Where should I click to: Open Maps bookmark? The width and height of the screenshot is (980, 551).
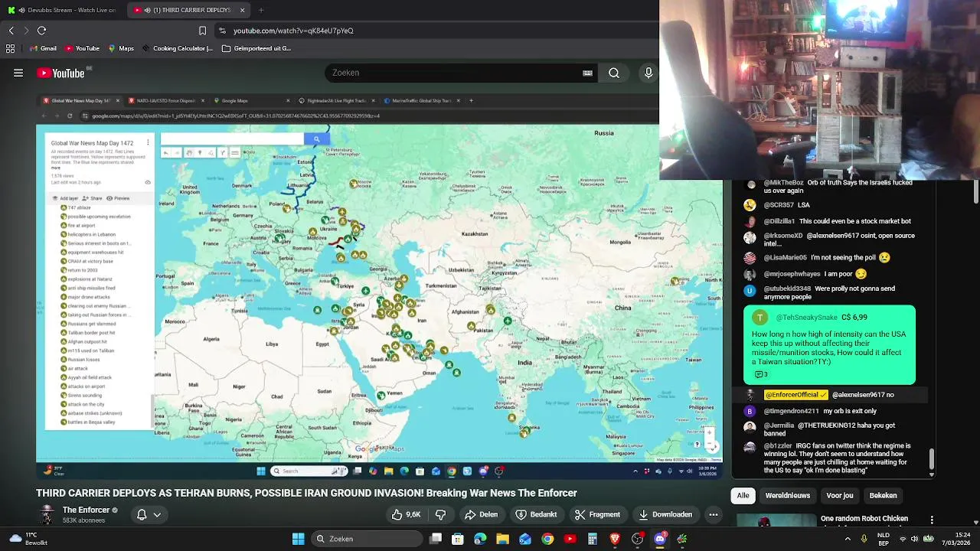tap(121, 48)
